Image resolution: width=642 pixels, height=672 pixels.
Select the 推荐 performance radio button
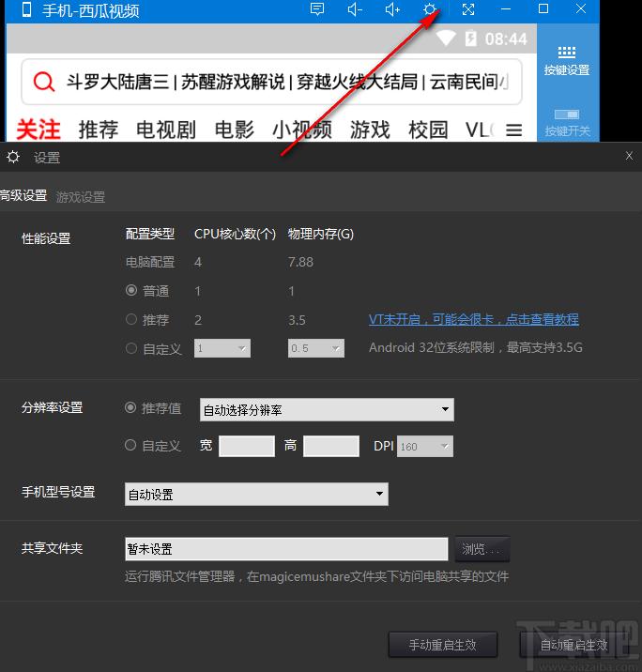tap(131, 320)
